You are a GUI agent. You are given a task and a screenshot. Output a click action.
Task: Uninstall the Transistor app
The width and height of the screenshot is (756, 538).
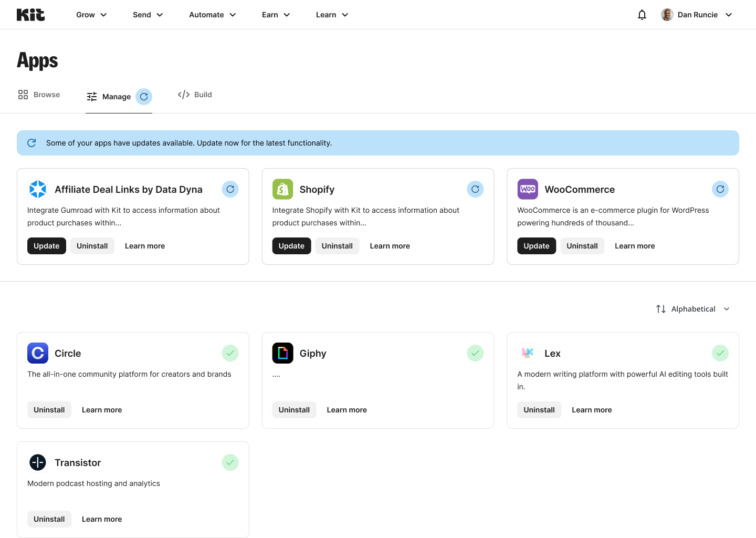[x=49, y=519]
